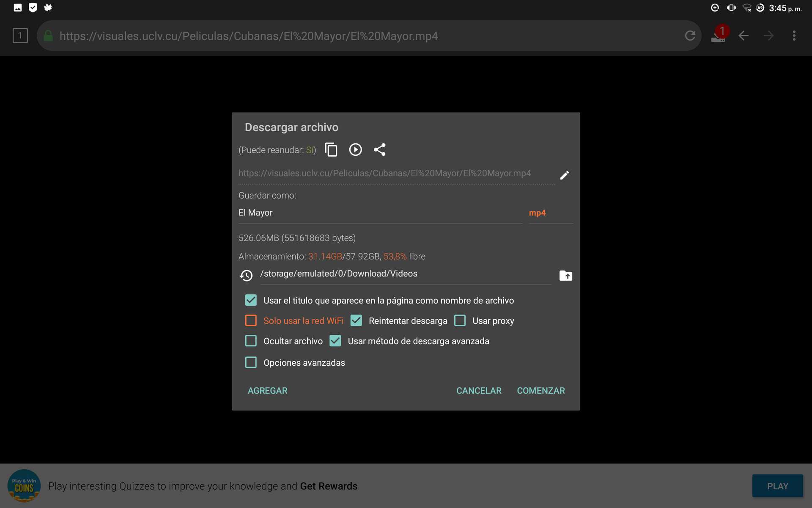This screenshot has width=812, height=508.
Task: Edit the download URL with pencil icon
Action: click(x=565, y=175)
